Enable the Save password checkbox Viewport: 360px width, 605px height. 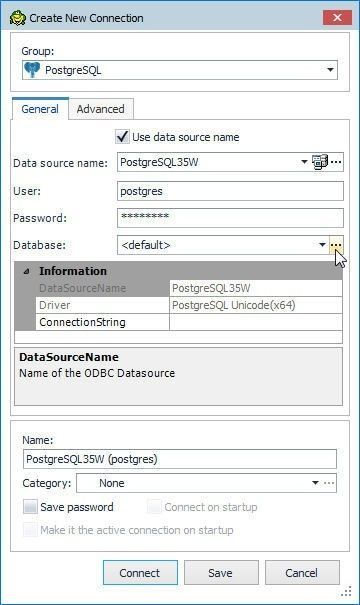[x=30, y=507]
